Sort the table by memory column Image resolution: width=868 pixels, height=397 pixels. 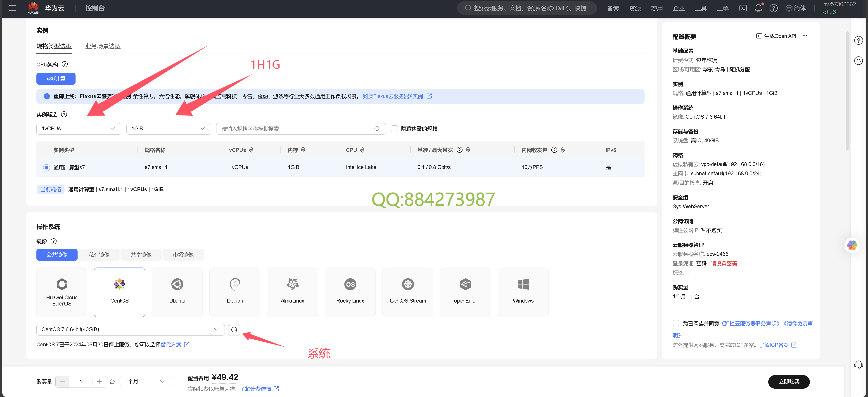point(303,150)
